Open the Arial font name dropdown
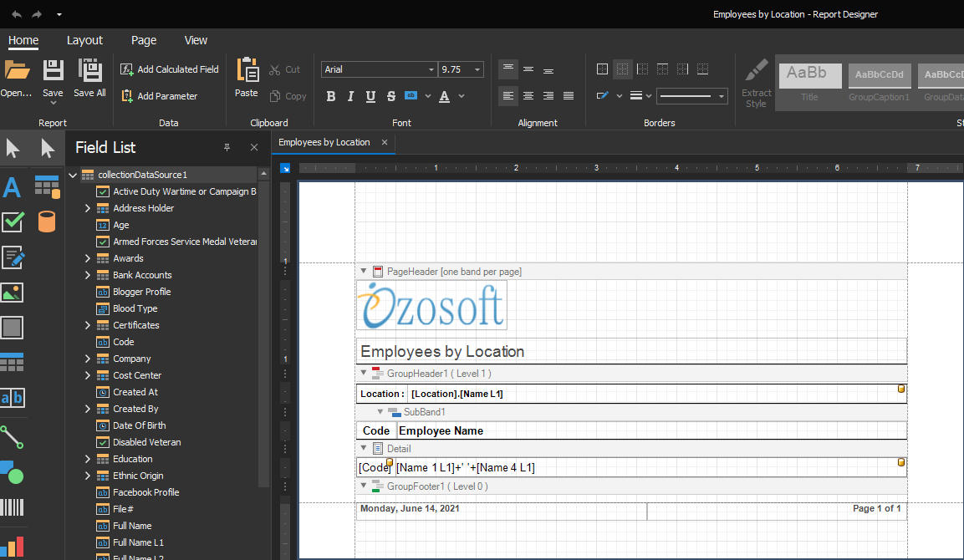Image resolution: width=964 pixels, height=560 pixels. (x=431, y=69)
